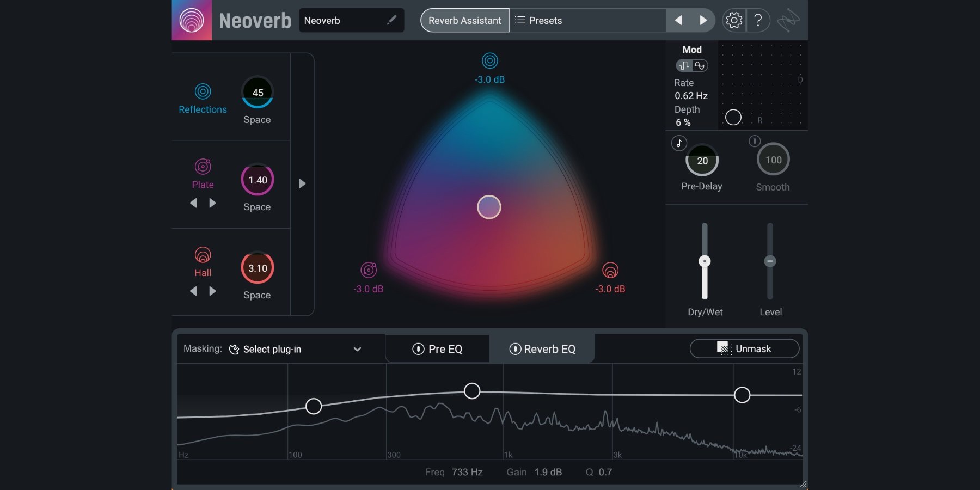Toggle the Smooth power button
This screenshot has width=980, height=490.
[x=755, y=142]
